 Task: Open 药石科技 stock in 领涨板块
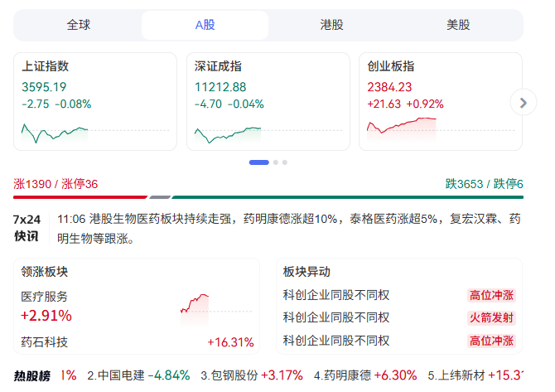point(45,341)
